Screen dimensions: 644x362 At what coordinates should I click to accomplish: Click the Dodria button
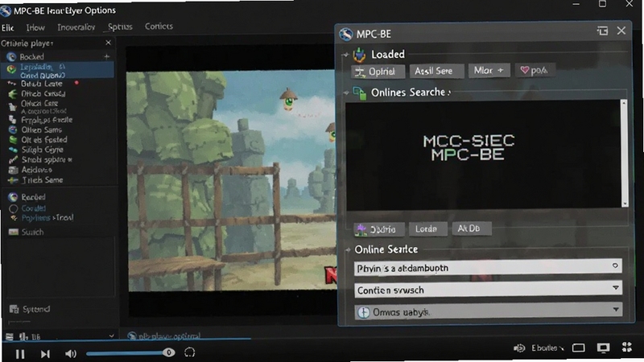coord(378,229)
